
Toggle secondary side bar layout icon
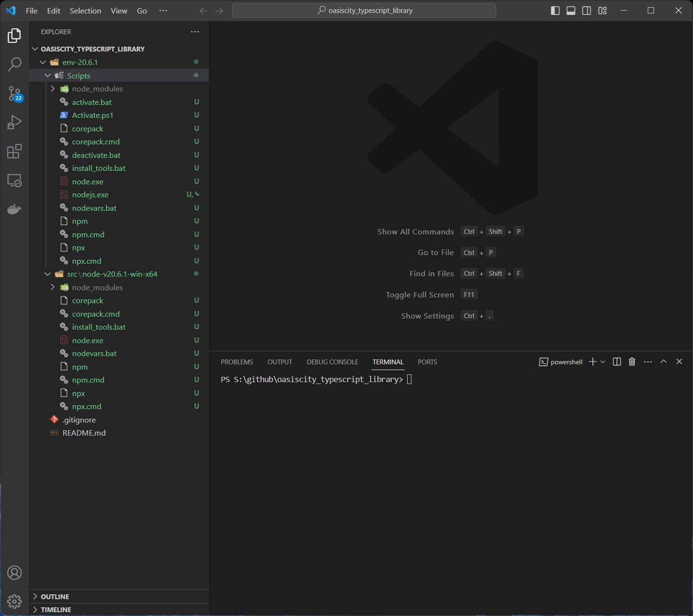[587, 11]
